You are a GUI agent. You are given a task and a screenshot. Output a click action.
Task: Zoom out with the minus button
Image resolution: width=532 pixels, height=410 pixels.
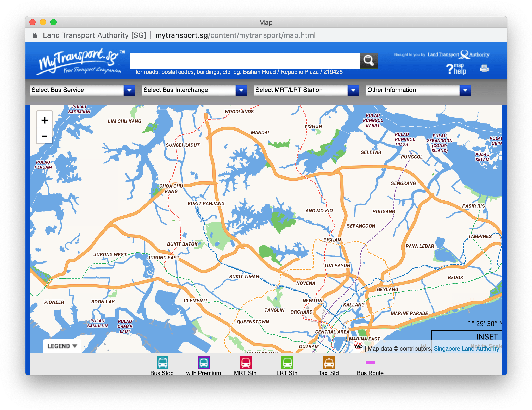[x=45, y=136]
